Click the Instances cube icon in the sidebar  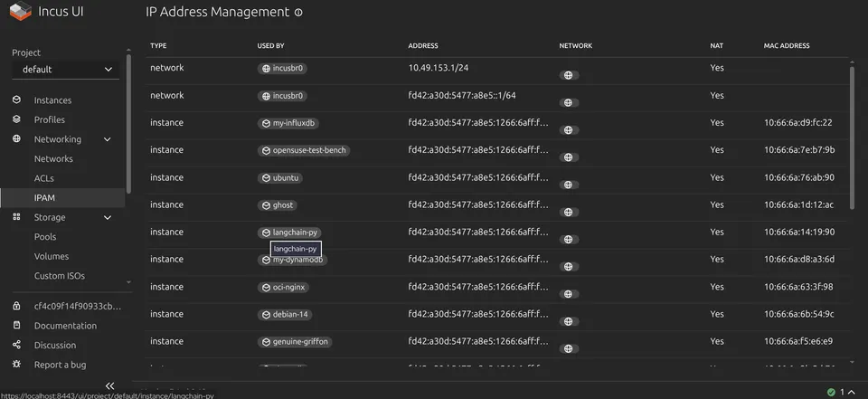click(16, 100)
